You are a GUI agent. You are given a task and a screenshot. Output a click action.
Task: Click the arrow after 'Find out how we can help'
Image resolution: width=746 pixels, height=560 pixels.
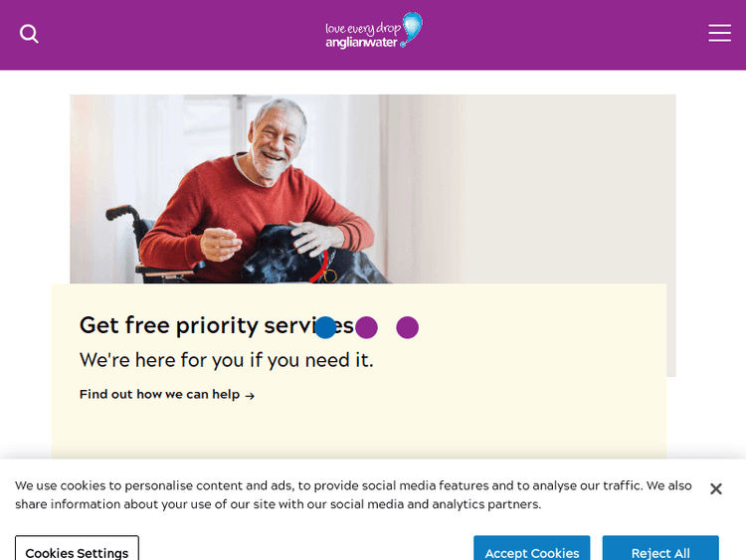point(250,396)
